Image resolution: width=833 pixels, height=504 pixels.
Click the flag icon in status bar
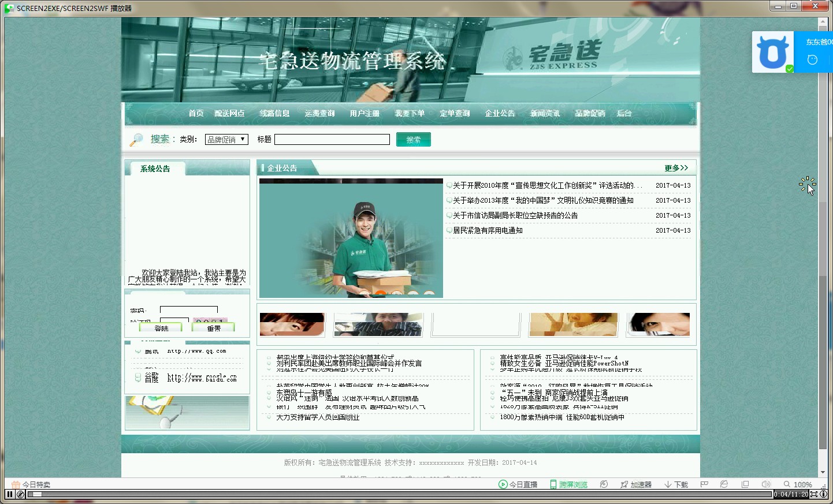coord(704,484)
